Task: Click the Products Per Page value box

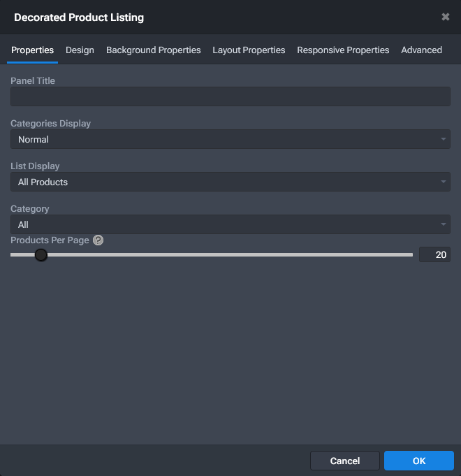Action: pos(434,254)
